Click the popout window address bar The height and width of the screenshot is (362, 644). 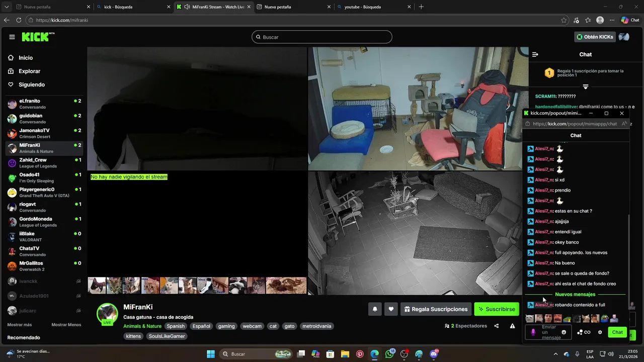click(x=575, y=124)
